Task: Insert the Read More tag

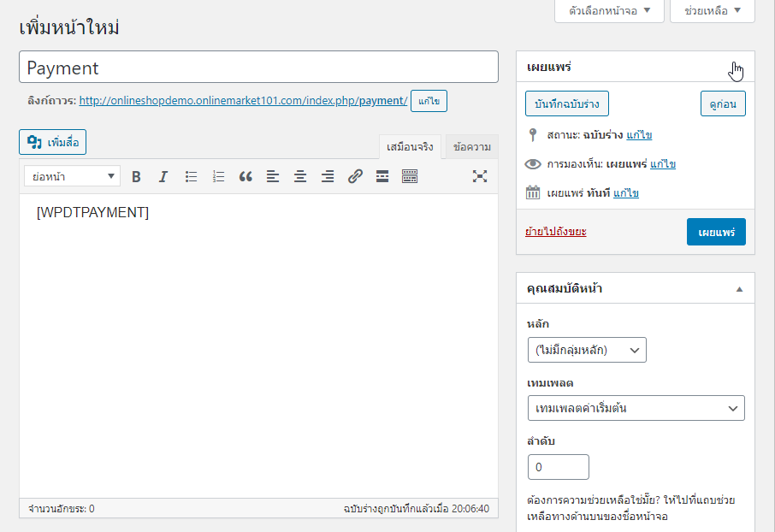Action: click(382, 176)
